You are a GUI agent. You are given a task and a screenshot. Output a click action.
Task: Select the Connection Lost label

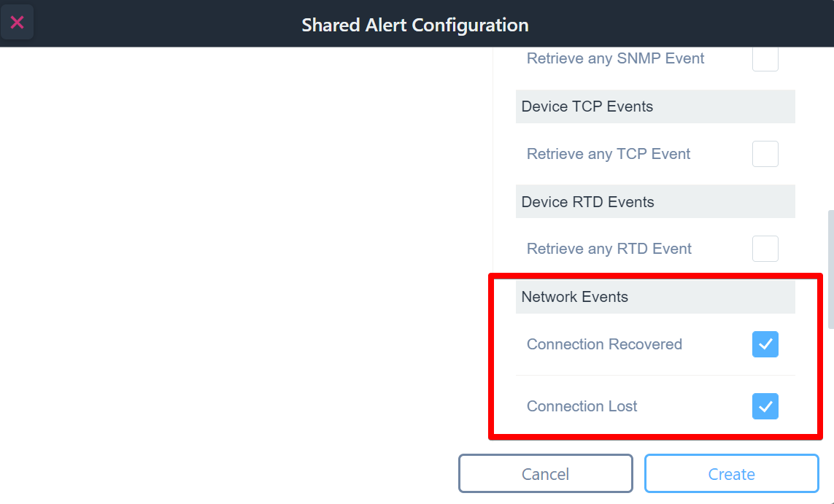tap(582, 406)
